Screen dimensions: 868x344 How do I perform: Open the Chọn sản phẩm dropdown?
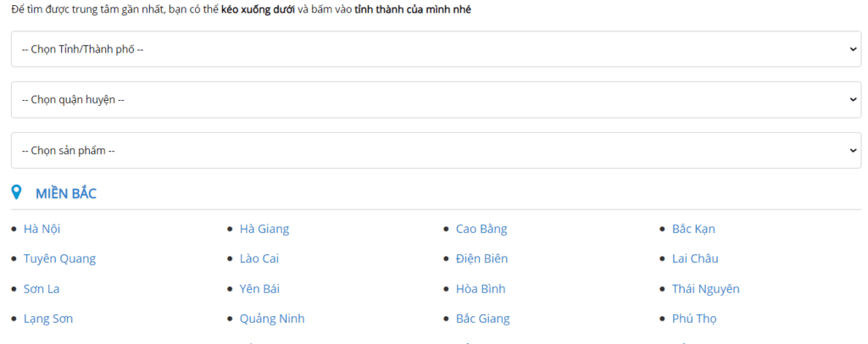(x=436, y=151)
